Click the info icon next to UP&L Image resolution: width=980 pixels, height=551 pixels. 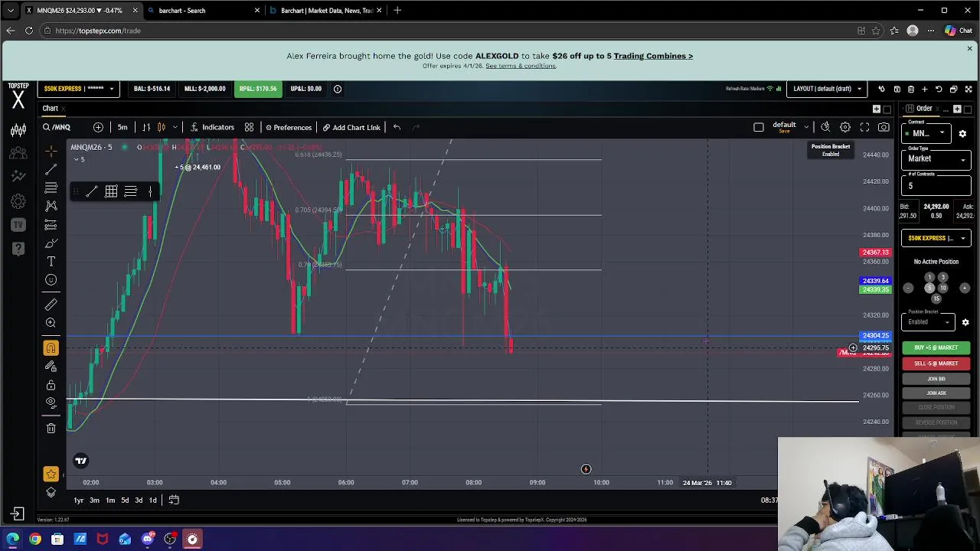coord(337,89)
